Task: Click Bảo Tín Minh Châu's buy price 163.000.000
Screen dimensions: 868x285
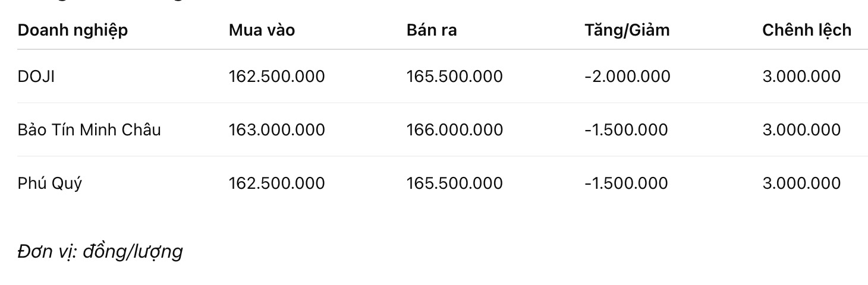Action: (x=276, y=129)
